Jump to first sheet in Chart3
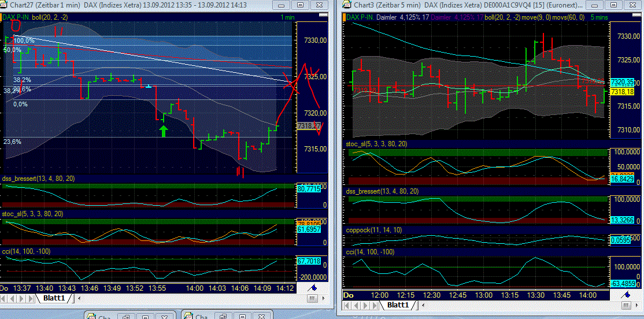644x319 pixels. click(x=347, y=306)
